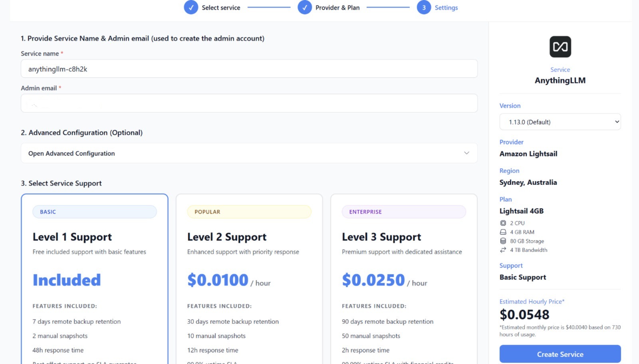This screenshot has width=639, height=364.
Task: Click the BASIC badge label
Action: [x=95, y=212]
